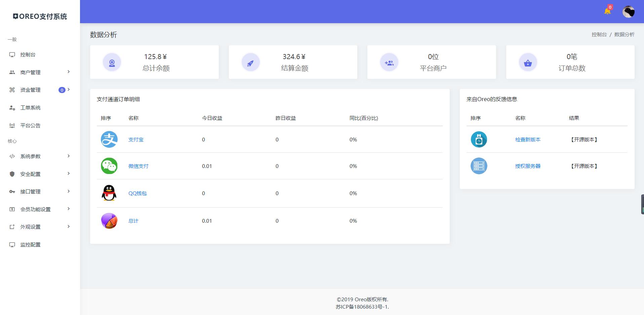
Task: Open the 监控配置 sidebar item
Action: (30, 244)
